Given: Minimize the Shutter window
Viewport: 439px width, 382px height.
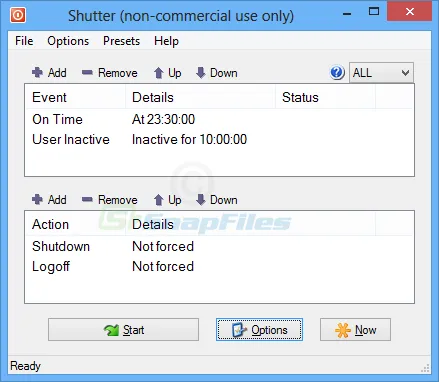Looking at the screenshot, I should point(347,14).
